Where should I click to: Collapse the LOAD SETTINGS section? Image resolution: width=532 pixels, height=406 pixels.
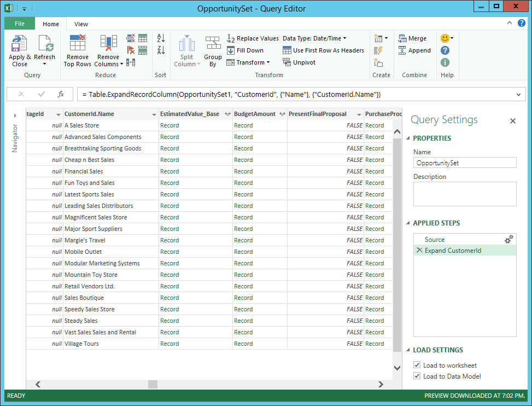click(408, 350)
